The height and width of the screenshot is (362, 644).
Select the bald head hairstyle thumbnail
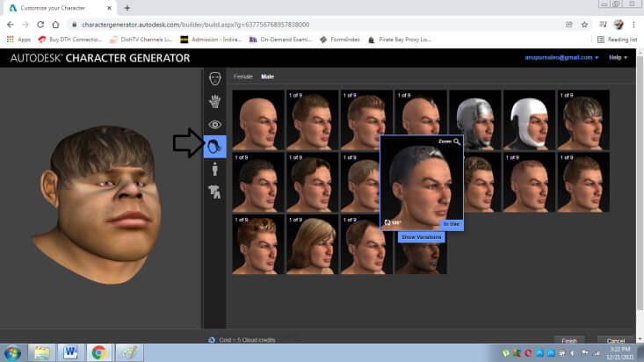click(x=258, y=120)
